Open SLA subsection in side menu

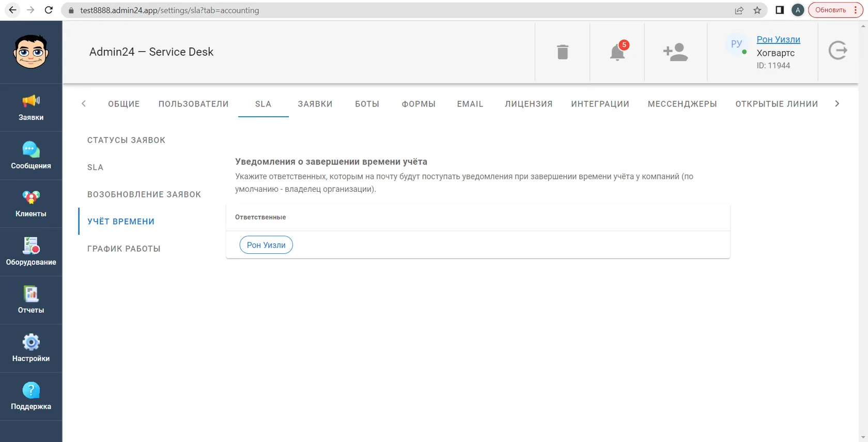pos(96,167)
